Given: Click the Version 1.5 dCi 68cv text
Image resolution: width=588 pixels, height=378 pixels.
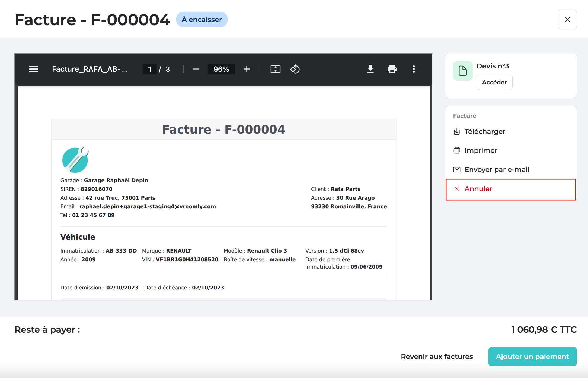Looking at the screenshot, I should tap(335, 251).
